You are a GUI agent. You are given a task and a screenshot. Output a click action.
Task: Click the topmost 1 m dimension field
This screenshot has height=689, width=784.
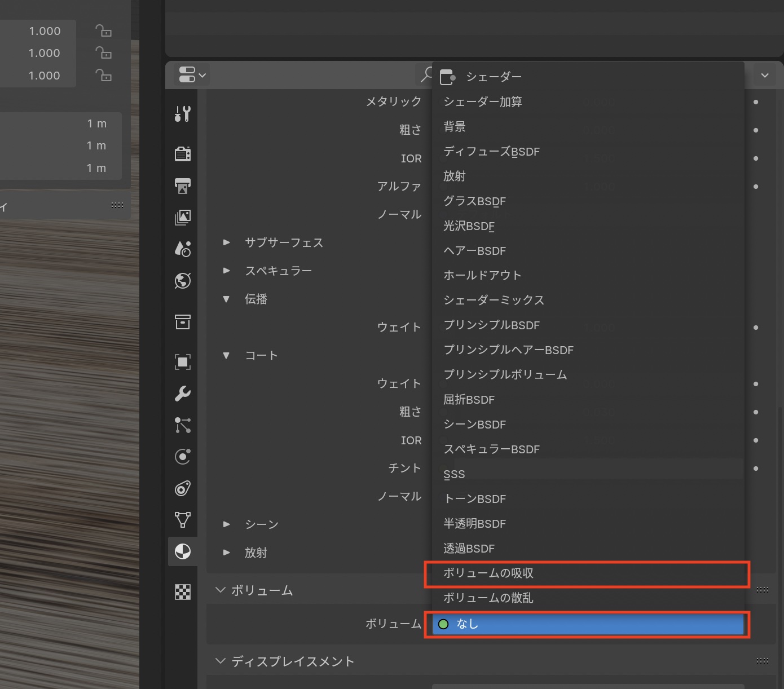click(x=61, y=123)
